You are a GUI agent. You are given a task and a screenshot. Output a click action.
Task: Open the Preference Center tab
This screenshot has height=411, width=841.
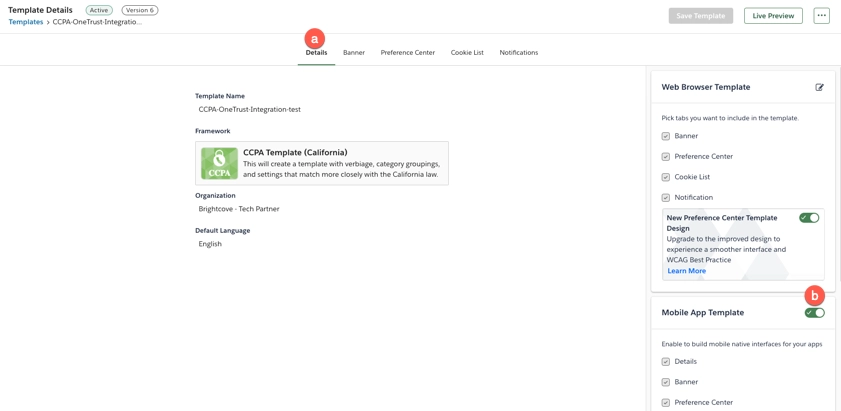tap(407, 53)
